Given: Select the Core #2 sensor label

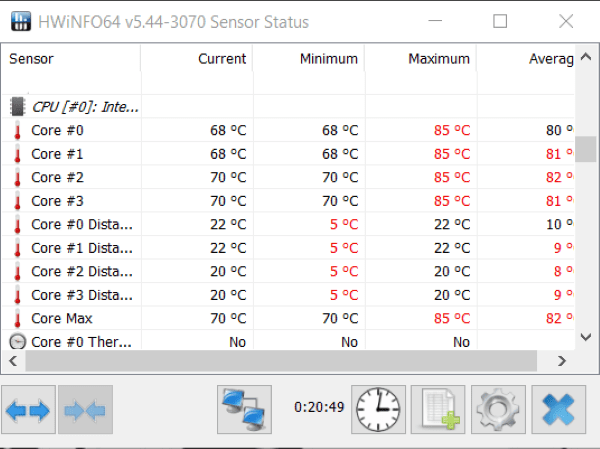Looking at the screenshot, I should pos(57,177).
